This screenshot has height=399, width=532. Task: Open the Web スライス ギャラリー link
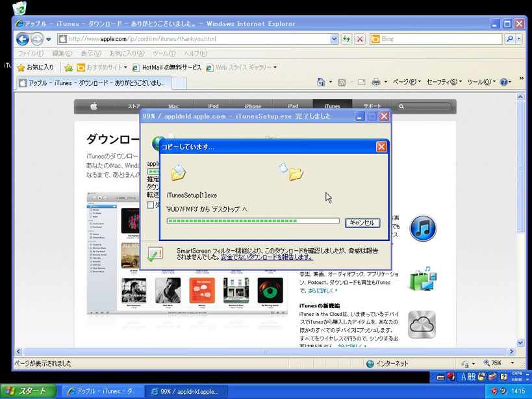pos(241,68)
